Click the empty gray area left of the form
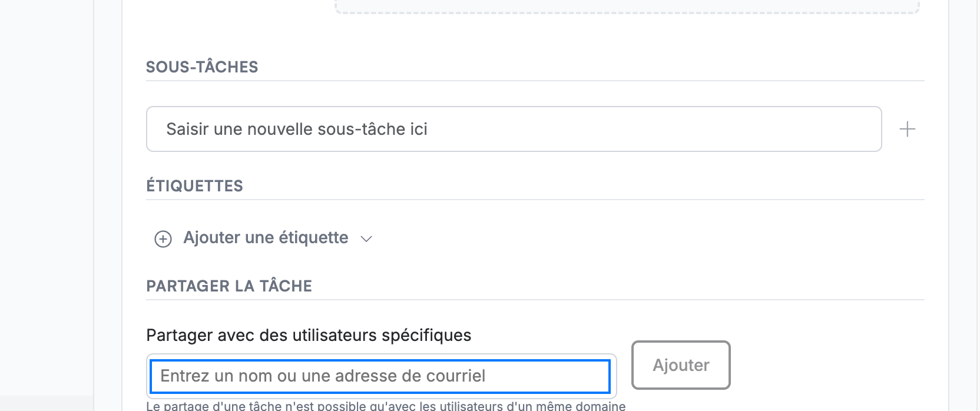 (x=47, y=200)
